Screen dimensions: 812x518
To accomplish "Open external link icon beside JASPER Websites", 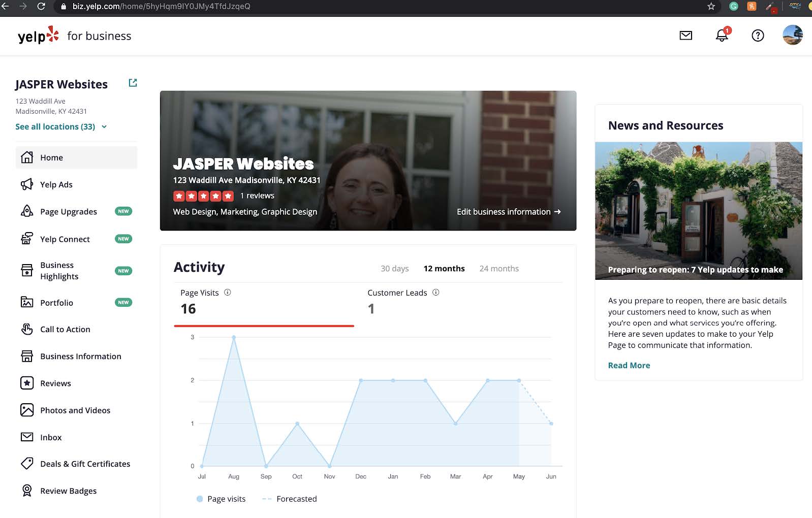I will click(133, 83).
